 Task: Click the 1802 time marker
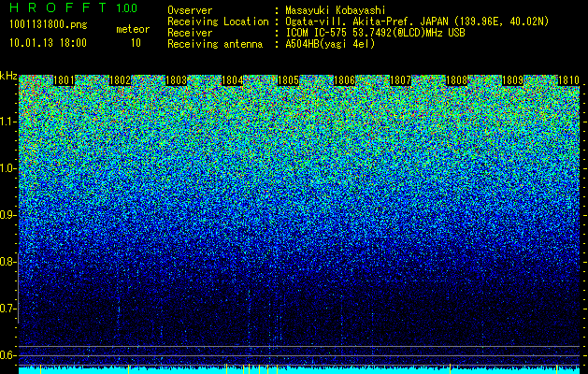point(120,80)
